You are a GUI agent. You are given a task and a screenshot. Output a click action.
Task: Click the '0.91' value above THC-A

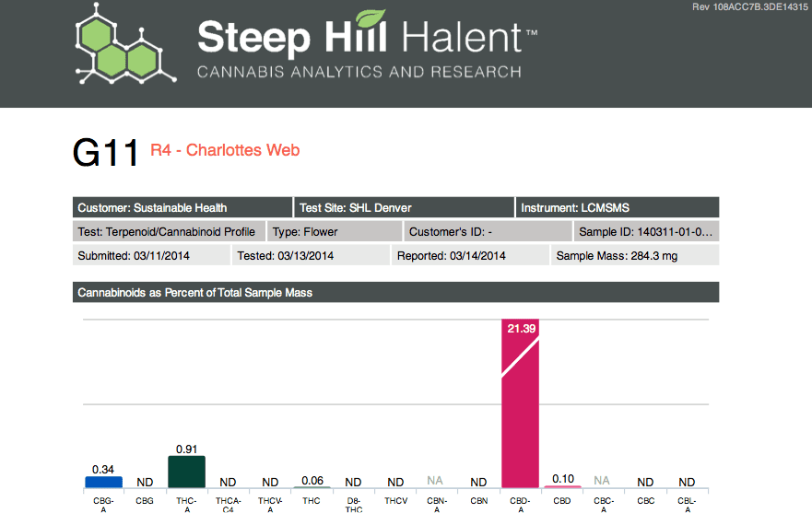pos(186,449)
